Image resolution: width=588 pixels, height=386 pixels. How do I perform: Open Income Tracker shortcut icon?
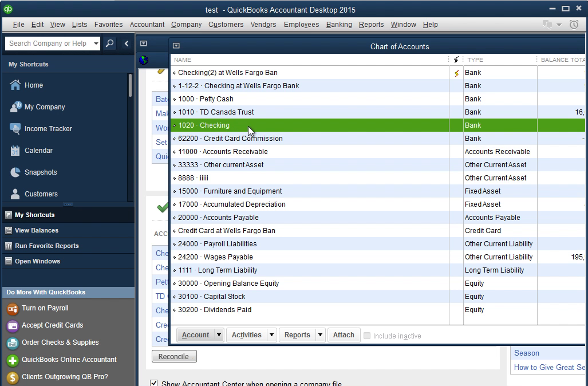15,129
